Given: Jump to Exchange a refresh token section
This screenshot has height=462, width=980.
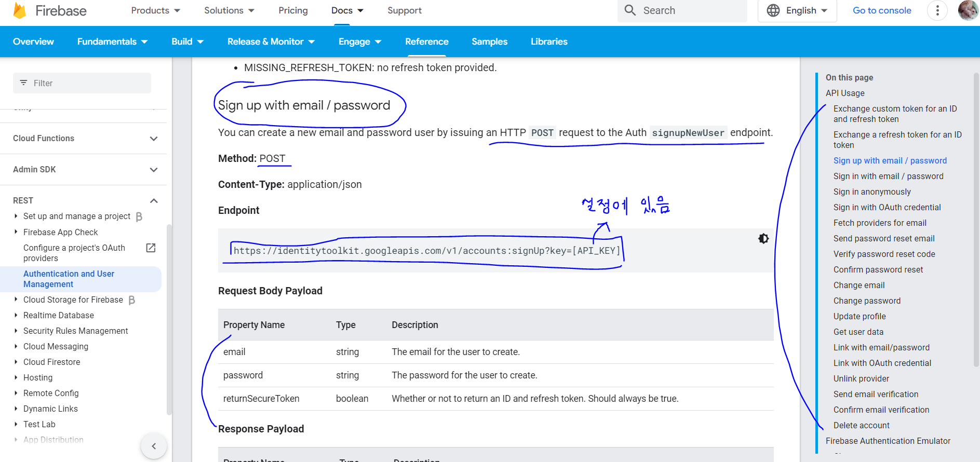Looking at the screenshot, I should tap(897, 140).
